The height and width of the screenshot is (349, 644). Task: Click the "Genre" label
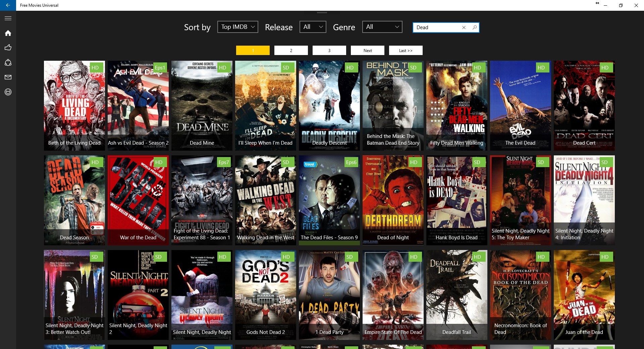(x=344, y=27)
